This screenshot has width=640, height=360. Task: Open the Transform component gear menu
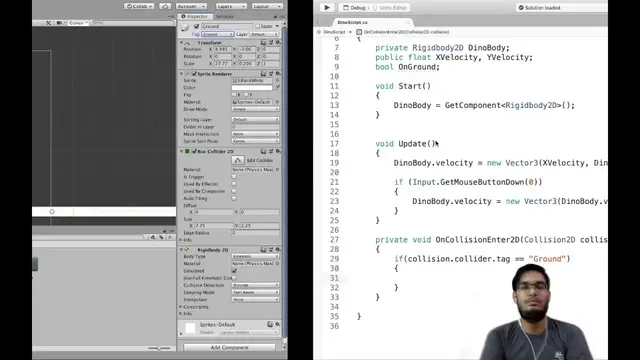click(278, 42)
